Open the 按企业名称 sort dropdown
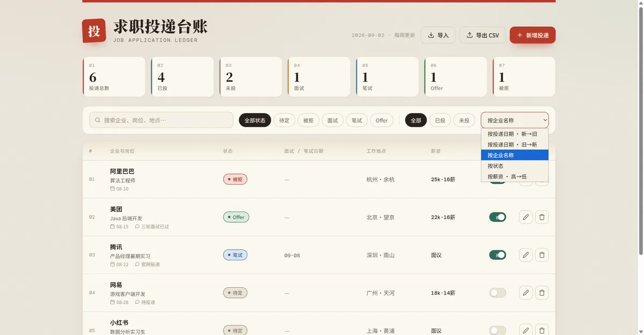The width and height of the screenshot is (644, 335). (515, 120)
